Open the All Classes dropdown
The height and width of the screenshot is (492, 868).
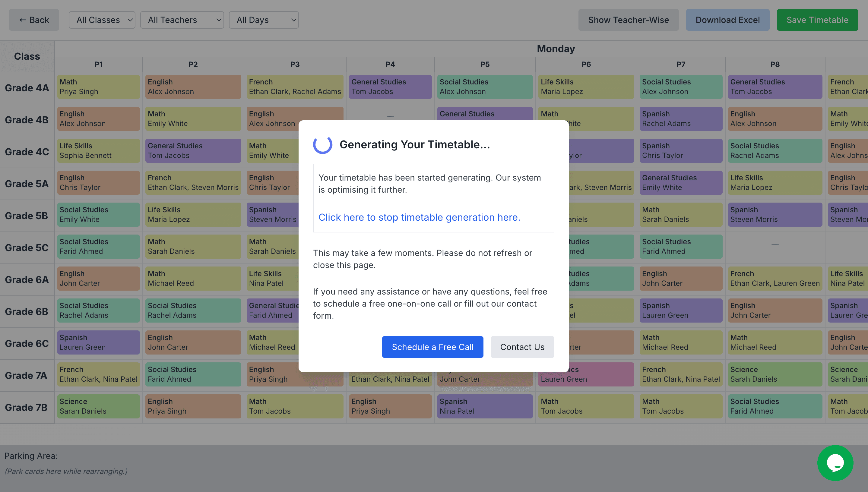tap(102, 20)
